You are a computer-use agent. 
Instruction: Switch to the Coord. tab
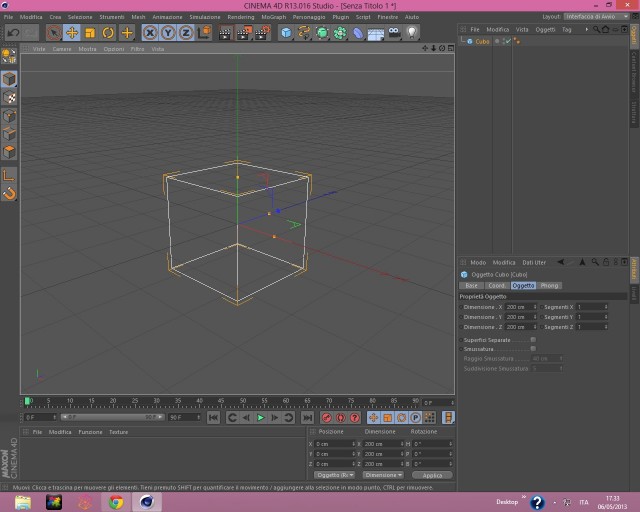coord(497,285)
